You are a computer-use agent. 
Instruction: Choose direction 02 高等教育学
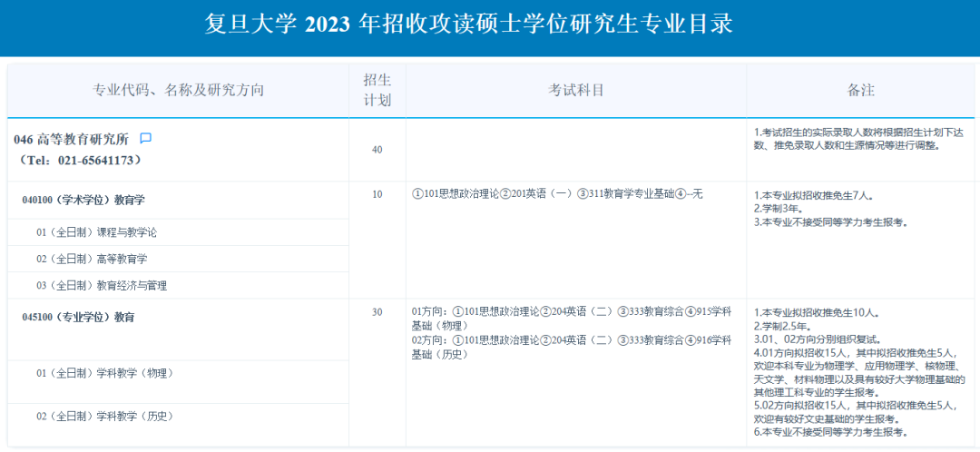click(x=92, y=259)
